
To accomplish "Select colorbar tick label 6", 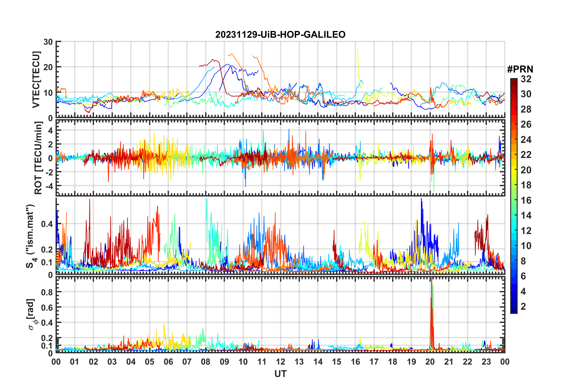I will coord(523,276).
